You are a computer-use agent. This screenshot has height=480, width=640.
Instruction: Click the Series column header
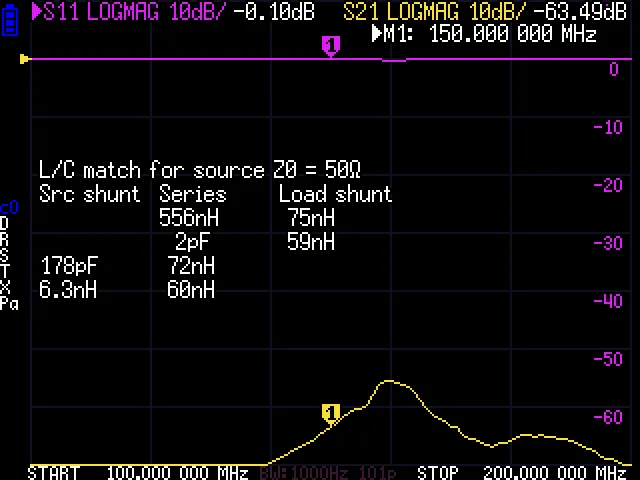192,193
